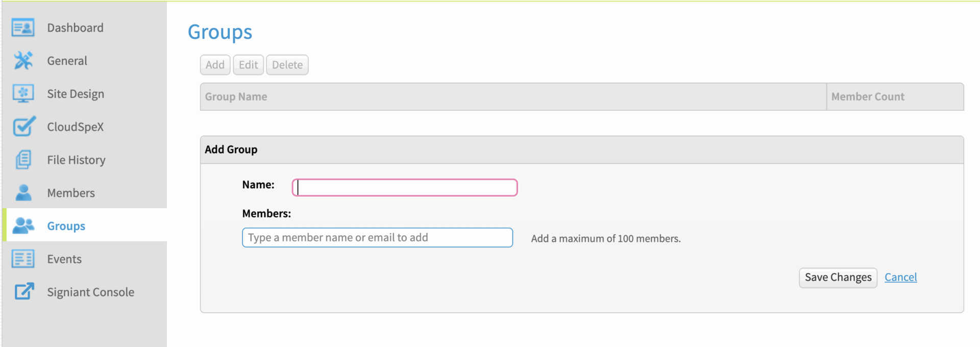Click the Groups people icon
This screenshot has width=980, height=347.
pos(23,226)
